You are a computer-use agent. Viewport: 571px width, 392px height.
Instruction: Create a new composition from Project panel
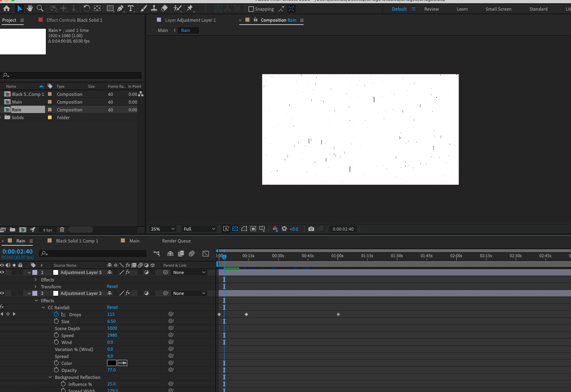pyautogui.click(x=23, y=230)
